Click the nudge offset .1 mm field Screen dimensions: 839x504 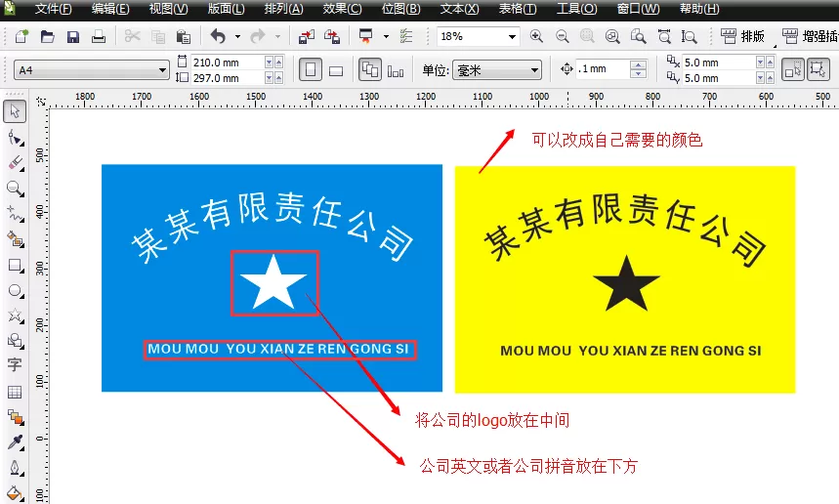click(x=602, y=69)
